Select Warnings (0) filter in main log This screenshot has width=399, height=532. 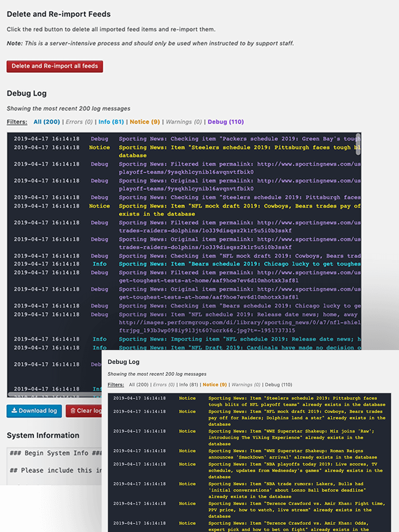[184, 122]
